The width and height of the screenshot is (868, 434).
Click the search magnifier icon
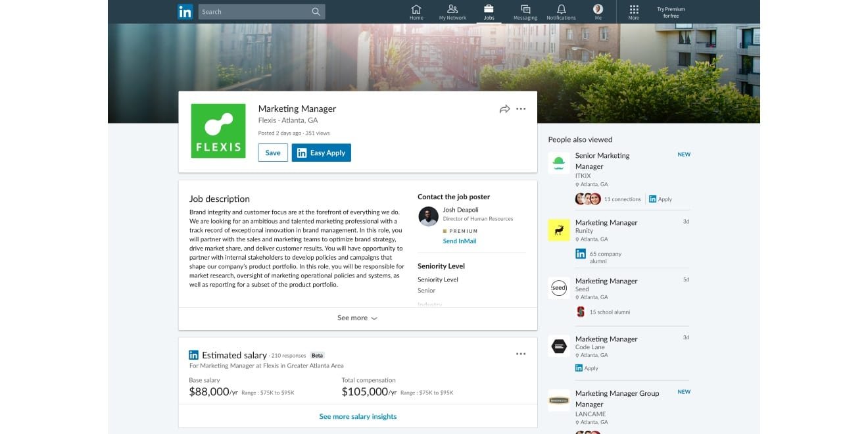(316, 12)
